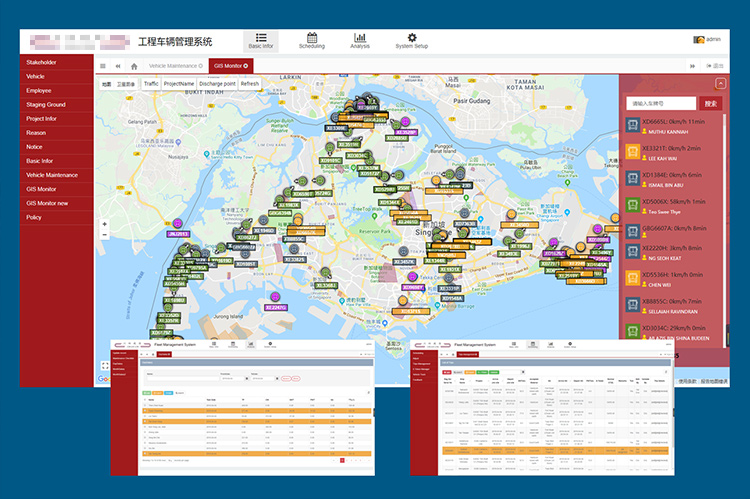This screenshot has height=499, width=750.
Task: Open the Analysis bar chart icon
Action: 360,37
